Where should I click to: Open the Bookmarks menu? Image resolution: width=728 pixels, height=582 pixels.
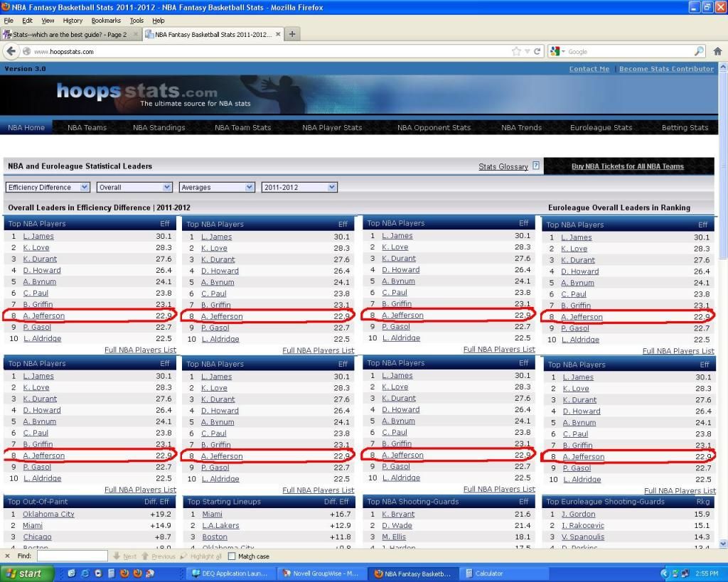point(106,21)
